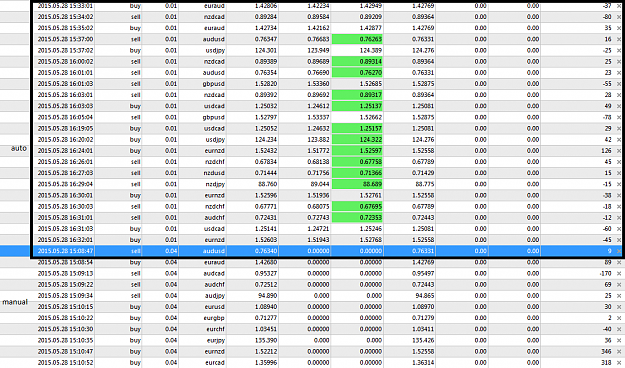Close the audjpy order opened at 15:09:34
The height and width of the screenshot is (368, 625).
coord(619,296)
